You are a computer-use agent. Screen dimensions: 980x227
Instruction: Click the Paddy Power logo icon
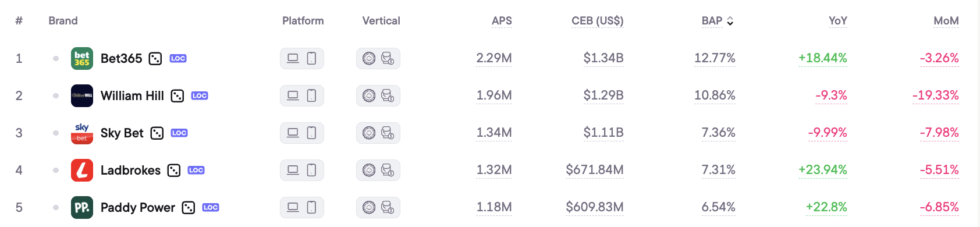pyautogui.click(x=82, y=208)
